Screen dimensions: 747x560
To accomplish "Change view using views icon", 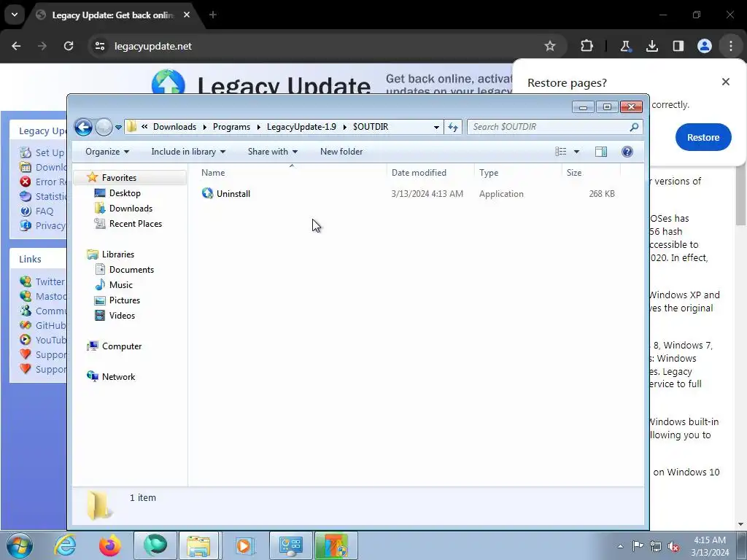I will (561, 152).
